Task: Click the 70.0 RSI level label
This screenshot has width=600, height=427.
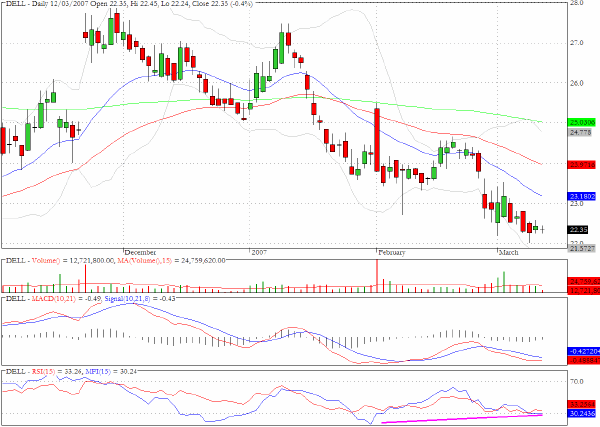Action: pyautogui.click(x=577, y=381)
